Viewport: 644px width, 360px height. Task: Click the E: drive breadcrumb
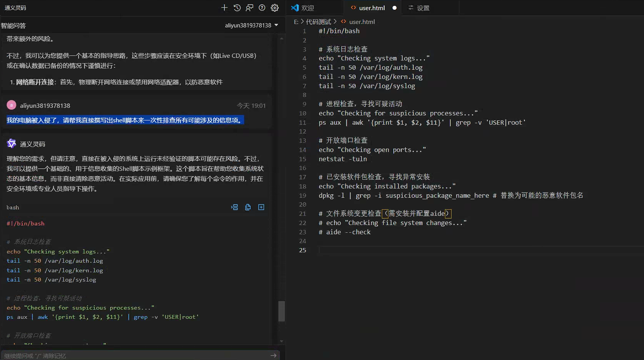pyautogui.click(x=296, y=22)
